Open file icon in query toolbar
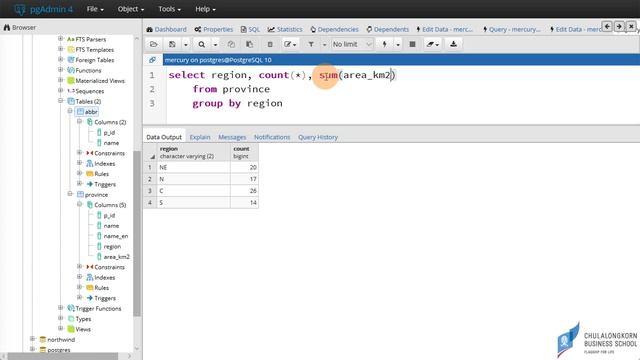The image size is (640, 360). [153, 44]
